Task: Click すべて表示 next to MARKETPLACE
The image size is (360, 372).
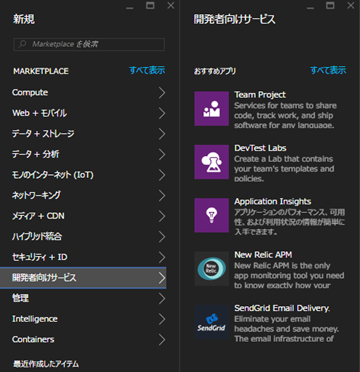Action: tap(147, 70)
